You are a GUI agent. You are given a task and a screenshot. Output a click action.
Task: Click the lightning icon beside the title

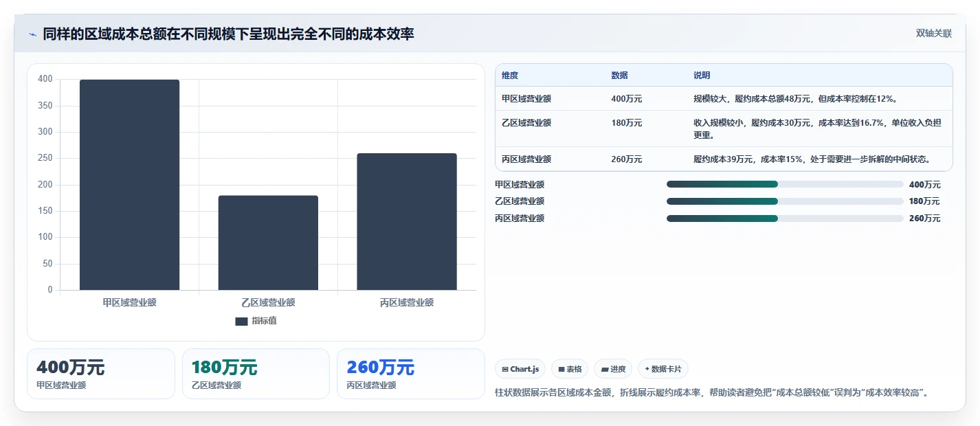coord(32,34)
